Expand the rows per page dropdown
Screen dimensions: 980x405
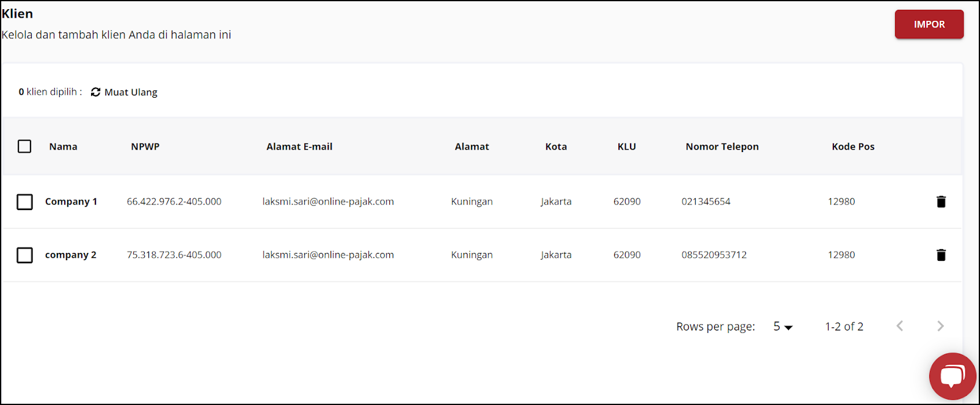tap(783, 327)
